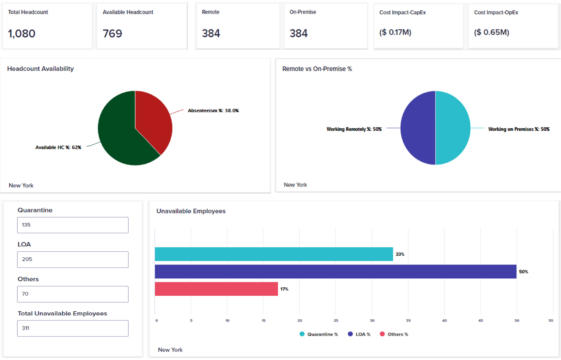The height and width of the screenshot is (360, 561).
Task: Click the Quarantine input field
Action: point(73,225)
